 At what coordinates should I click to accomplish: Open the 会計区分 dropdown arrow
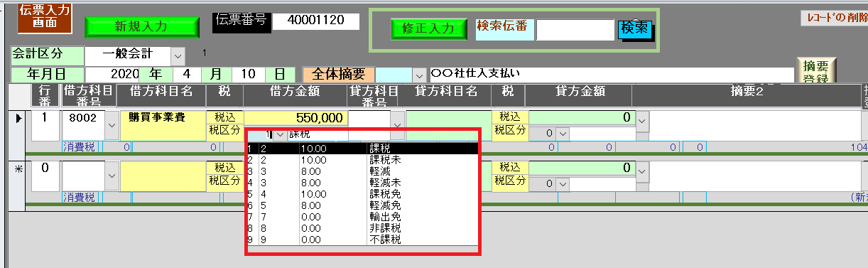(x=178, y=55)
